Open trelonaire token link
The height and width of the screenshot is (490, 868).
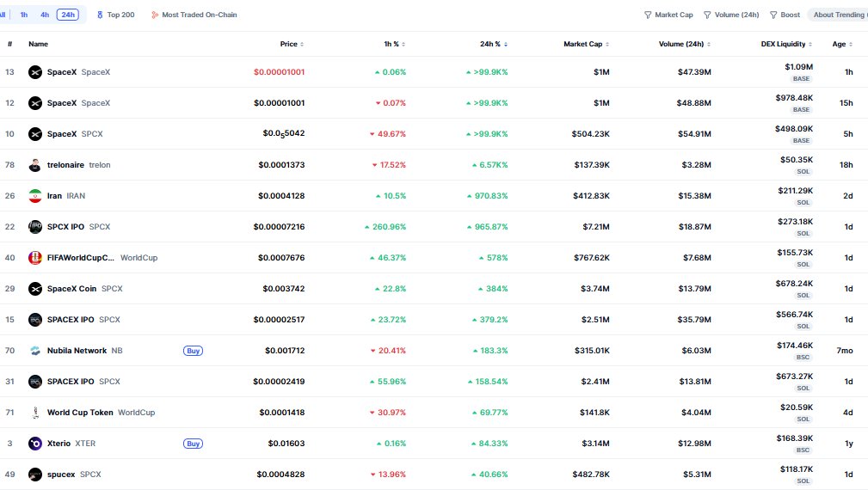pyautogui.click(x=78, y=165)
